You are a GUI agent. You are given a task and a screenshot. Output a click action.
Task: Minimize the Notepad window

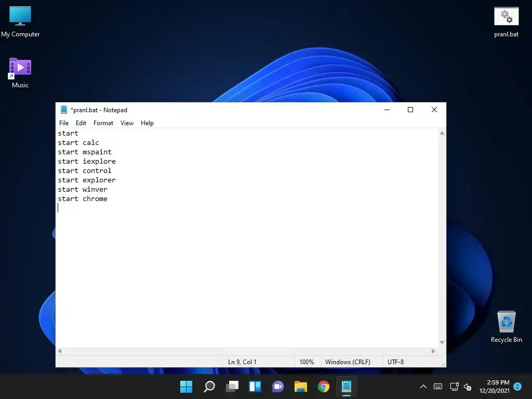point(387,110)
